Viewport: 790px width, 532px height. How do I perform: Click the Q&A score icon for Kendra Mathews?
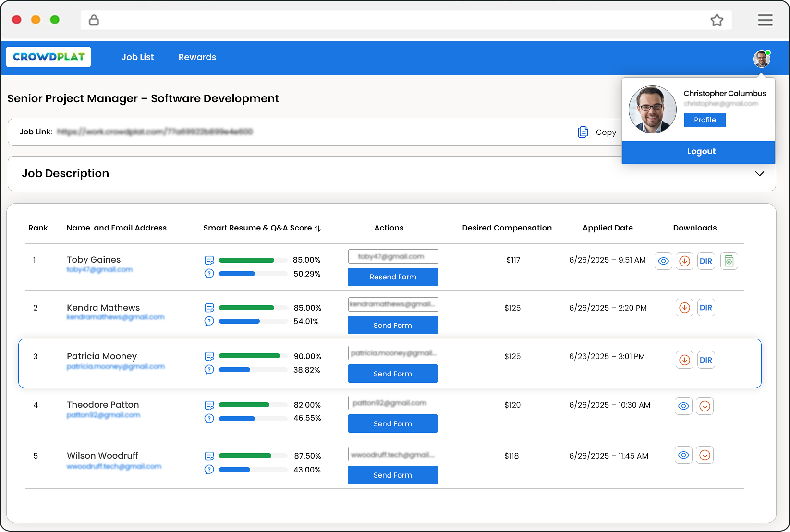(209, 321)
